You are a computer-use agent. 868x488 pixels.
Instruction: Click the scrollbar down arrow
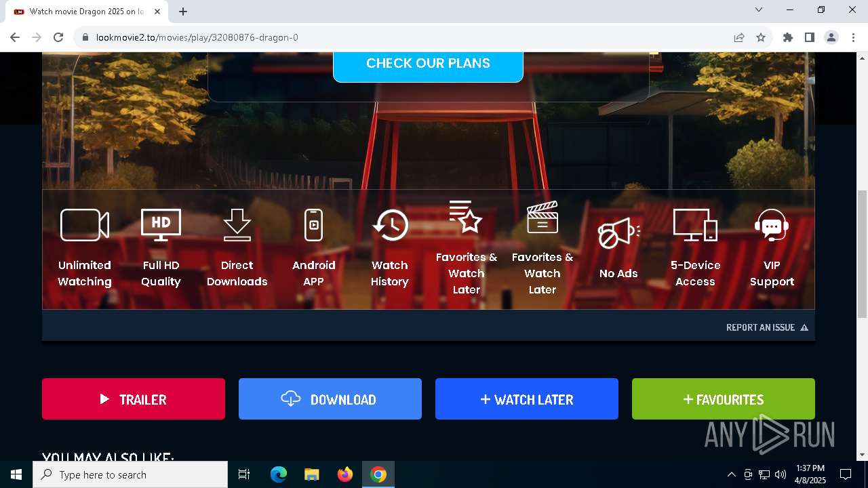[862, 455]
